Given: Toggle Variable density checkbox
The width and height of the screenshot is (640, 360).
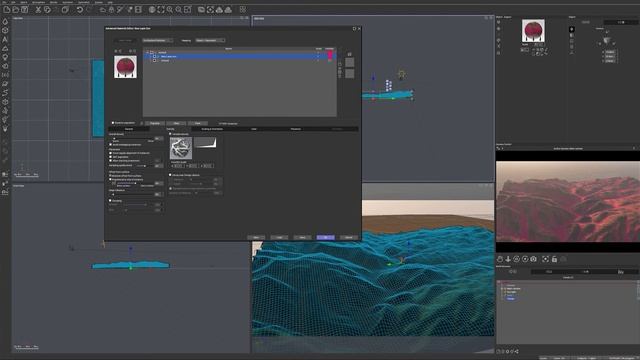Looking at the screenshot, I should pos(171,134).
